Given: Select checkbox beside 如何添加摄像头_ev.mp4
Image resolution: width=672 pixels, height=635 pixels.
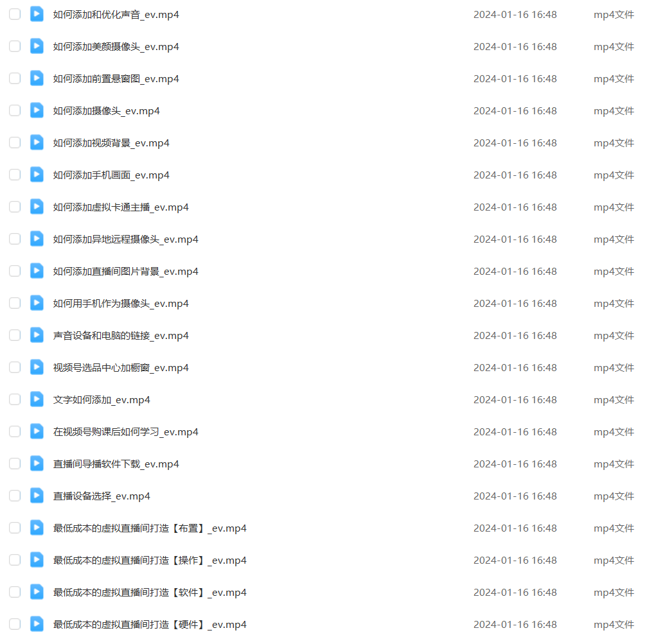Looking at the screenshot, I should (x=15, y=110).
